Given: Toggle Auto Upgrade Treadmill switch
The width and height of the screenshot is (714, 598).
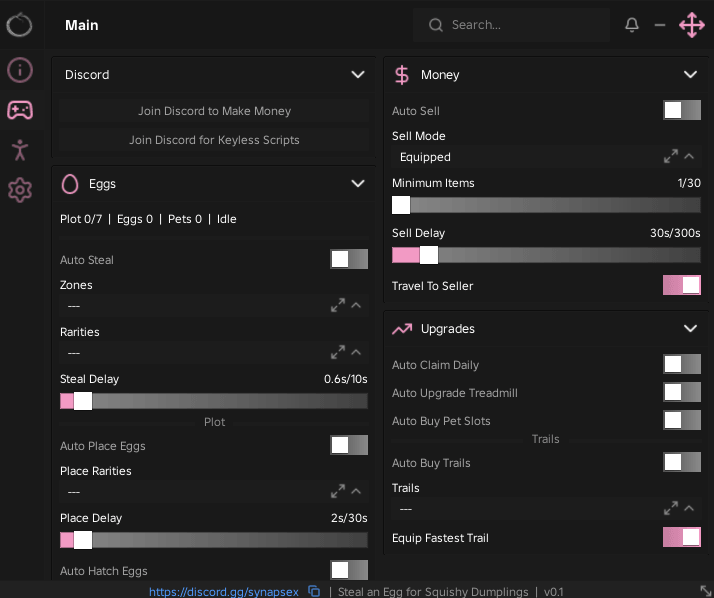Looking at the screenshot, I should 682,392.
